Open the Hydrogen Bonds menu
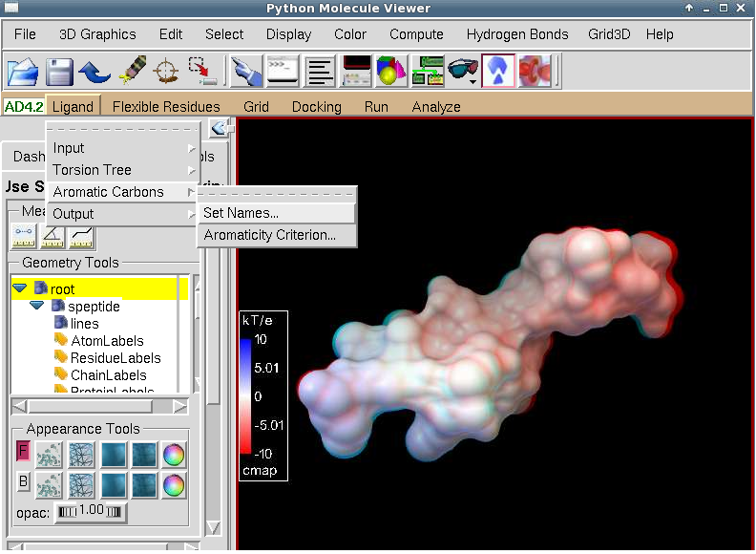Screen dimensions: 756x554 coord(516,34)
